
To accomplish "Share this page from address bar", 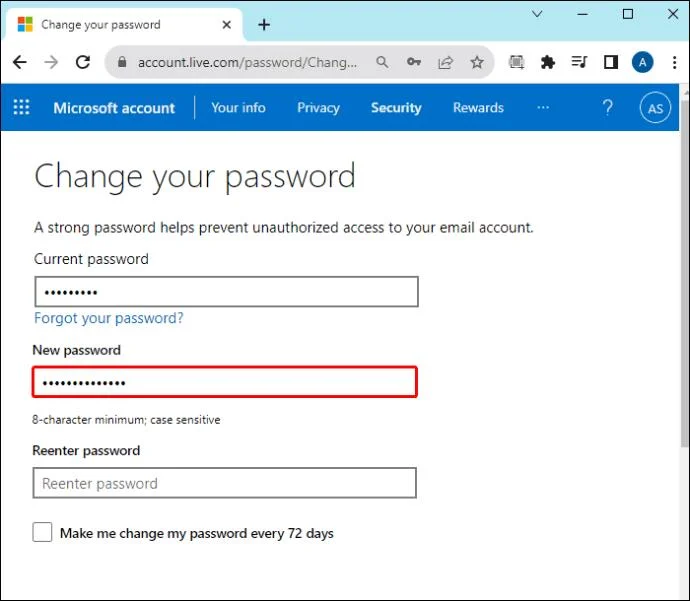I will coord(445,62).
